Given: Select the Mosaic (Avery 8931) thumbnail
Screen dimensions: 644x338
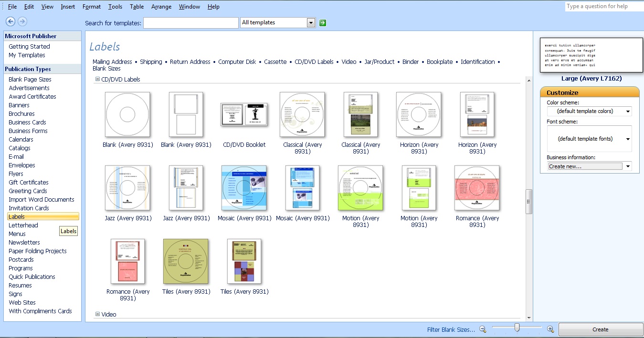Looking at the screenshot, I should (x=244, y=188).
